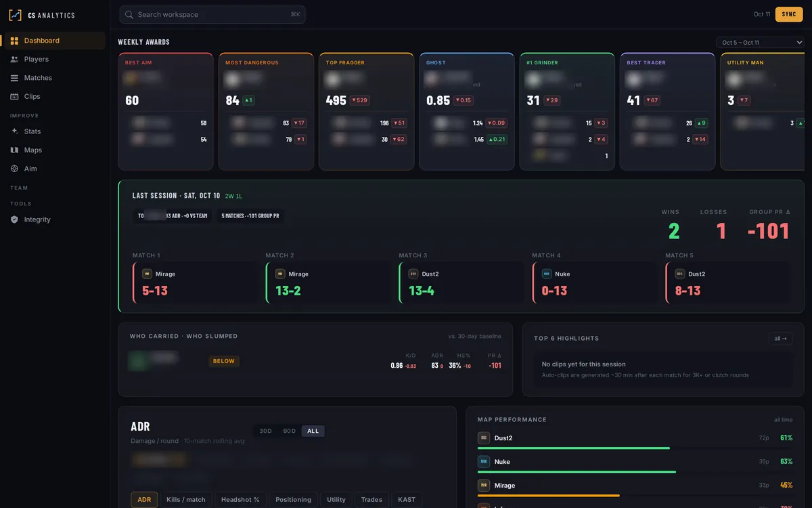Click the Aim crosshair icon
The width and height of the screenshot is (812, 508).
tap(14, 169)
